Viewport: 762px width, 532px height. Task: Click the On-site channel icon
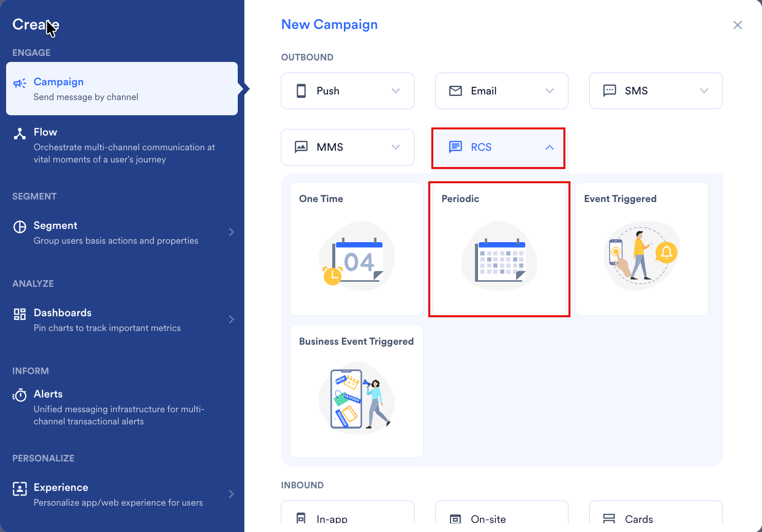click(456, 519)
